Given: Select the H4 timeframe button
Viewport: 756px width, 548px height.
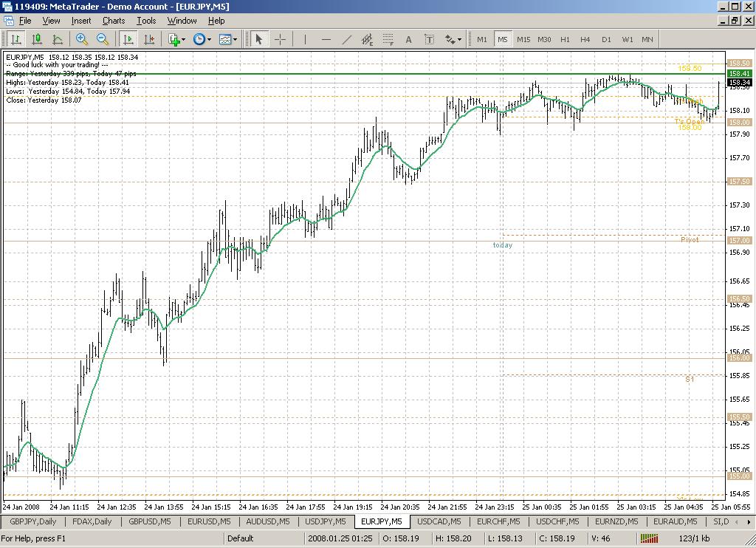Looking at the screenshot, I should click(x=585, y=39).
